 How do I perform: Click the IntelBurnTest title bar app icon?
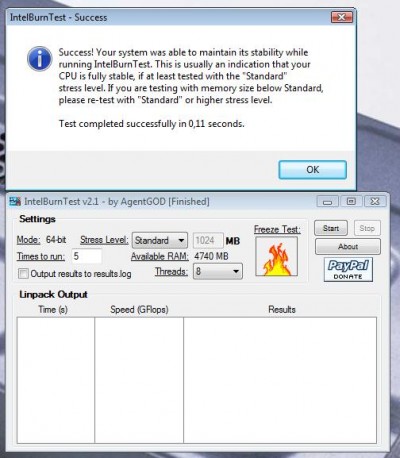(x=15, y=201)
